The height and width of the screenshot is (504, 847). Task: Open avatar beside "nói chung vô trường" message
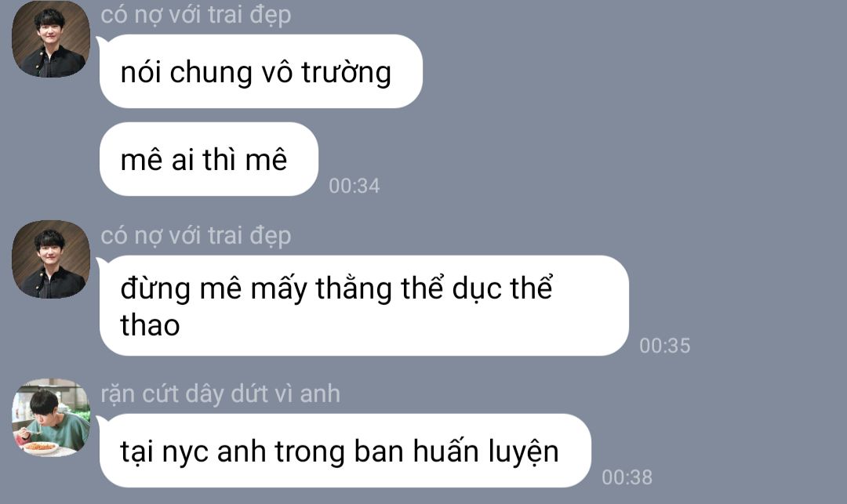coord(51,39)
